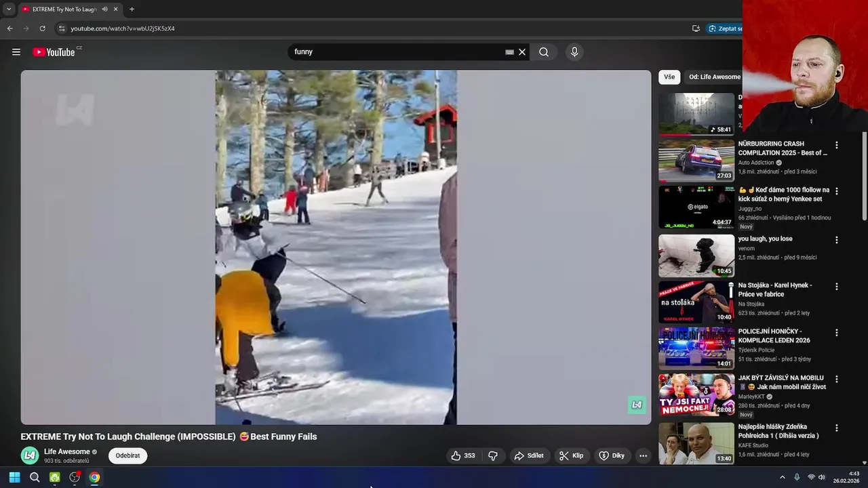
Task: Send thanks with Díky button
Action: coord(612,455)
